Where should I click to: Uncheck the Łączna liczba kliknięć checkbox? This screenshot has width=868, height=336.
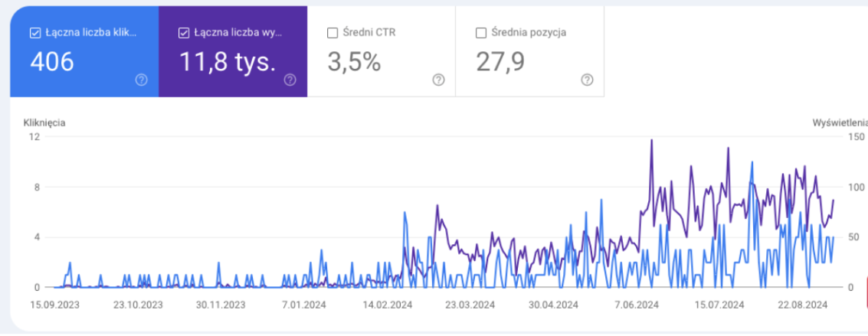click(34, 33)
